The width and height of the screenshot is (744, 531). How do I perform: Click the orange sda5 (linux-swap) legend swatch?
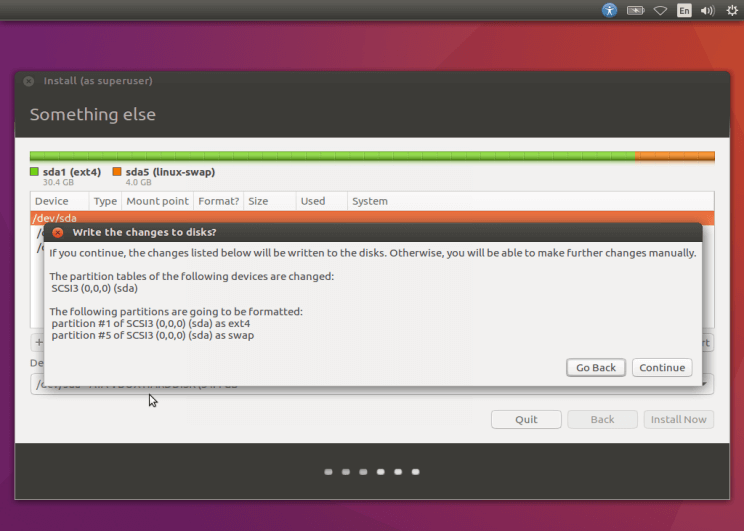(117, 171)
